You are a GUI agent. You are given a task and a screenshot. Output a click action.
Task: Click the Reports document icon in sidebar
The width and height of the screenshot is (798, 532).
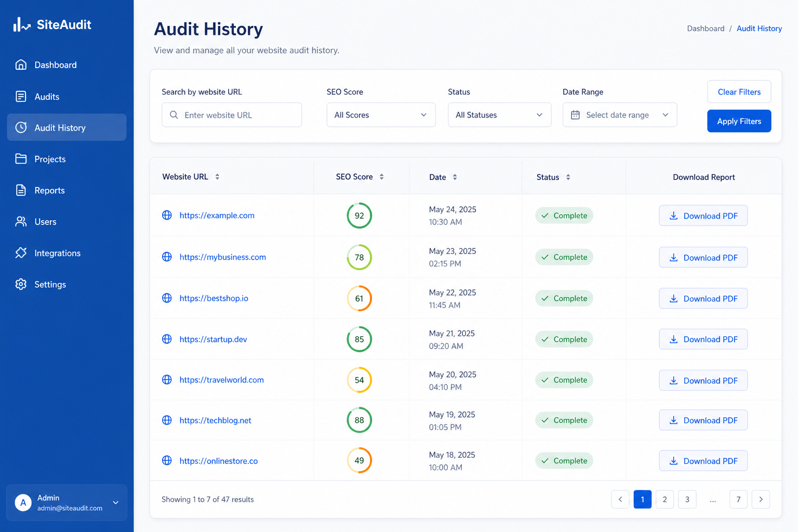coord(21,190)
